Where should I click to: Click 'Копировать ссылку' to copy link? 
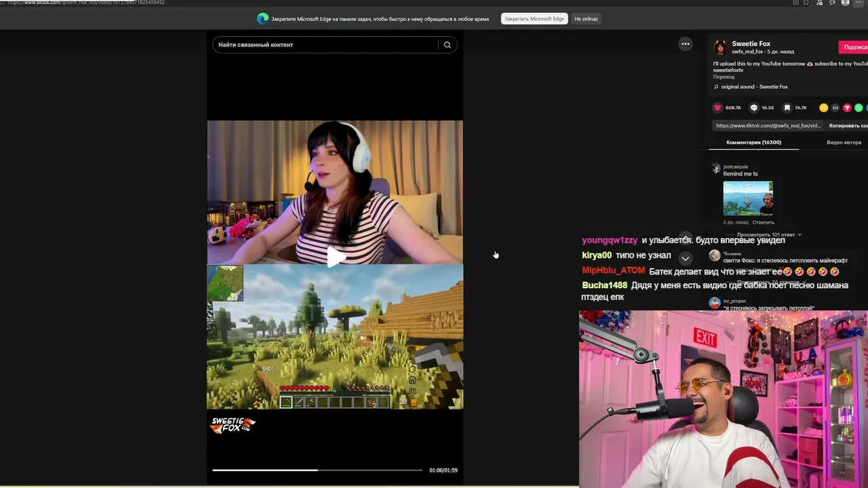[x=848, y=125]
